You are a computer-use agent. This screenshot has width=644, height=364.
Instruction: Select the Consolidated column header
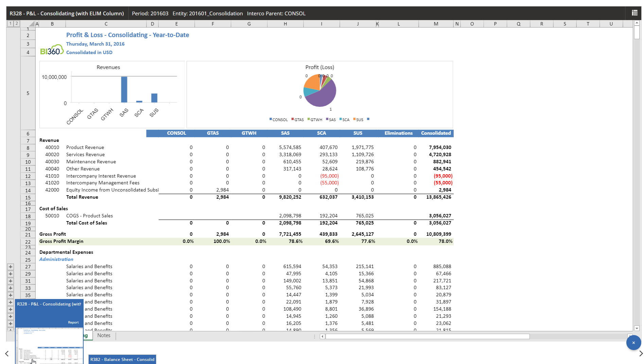tap(436, 133)
